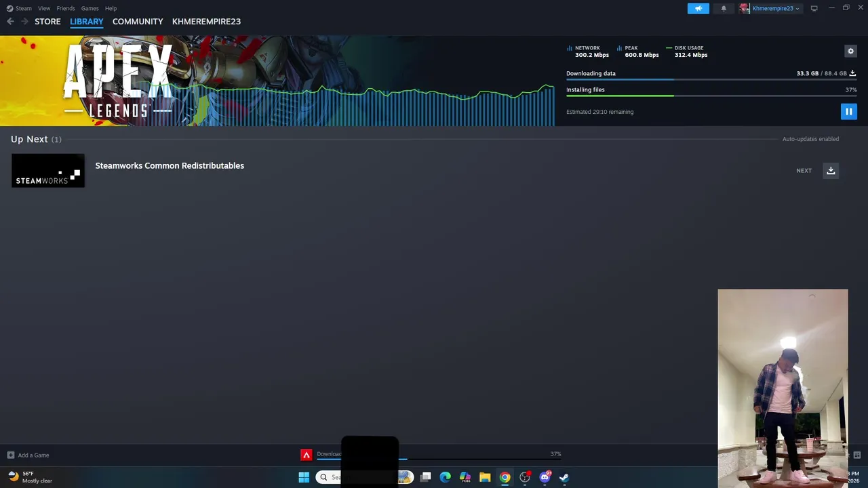Image resolution: width=868 pixels, height=488 pixels.
Task: Open the Steam menu
Action: (x=24, y=8)
